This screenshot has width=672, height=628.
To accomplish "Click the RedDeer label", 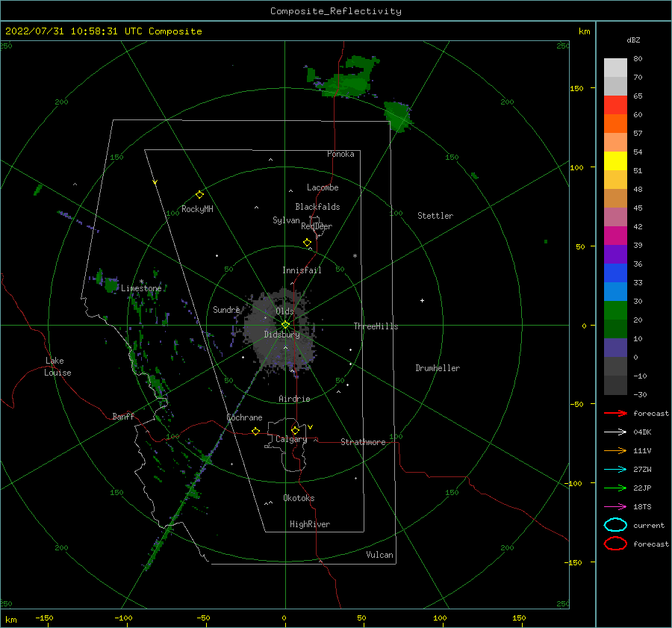I will coord(317,226).
